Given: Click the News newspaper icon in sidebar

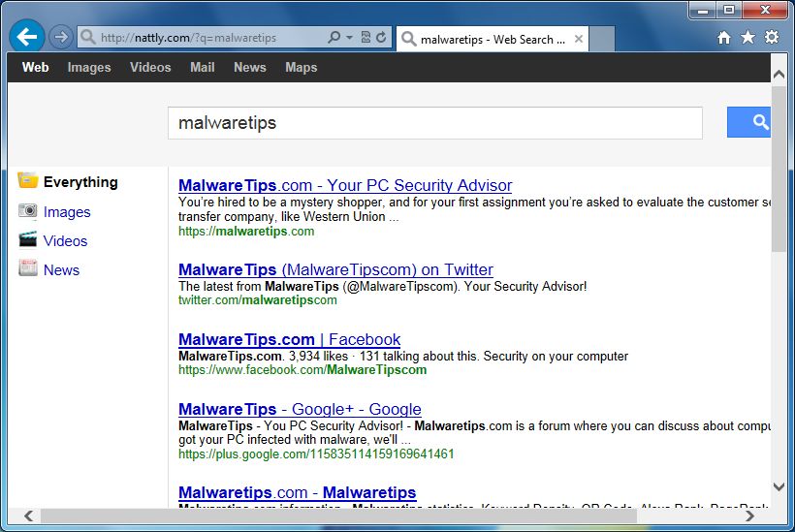Looking at the screenshot, I should click(x=28, y=267).
